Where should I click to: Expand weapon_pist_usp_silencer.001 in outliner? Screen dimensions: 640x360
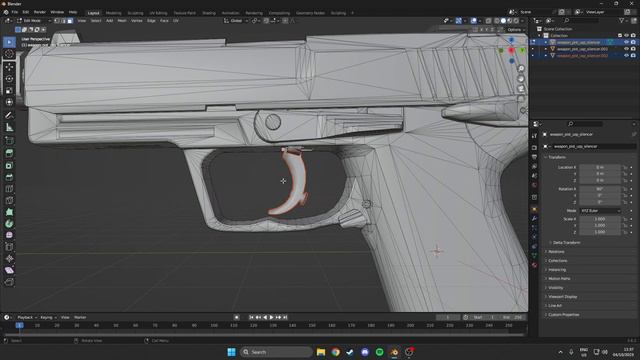pos(546,49)
